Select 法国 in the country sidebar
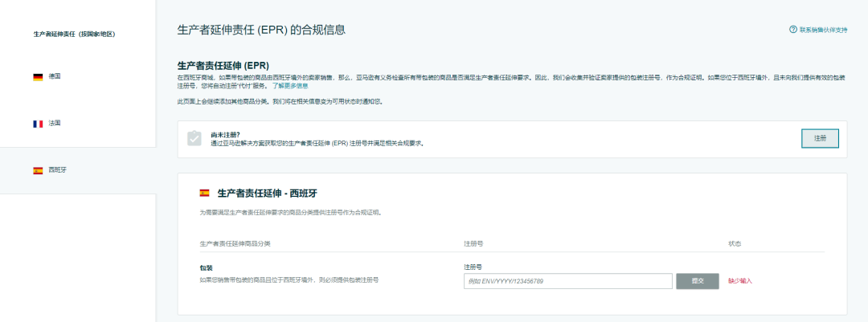 (x=55, y=124)
